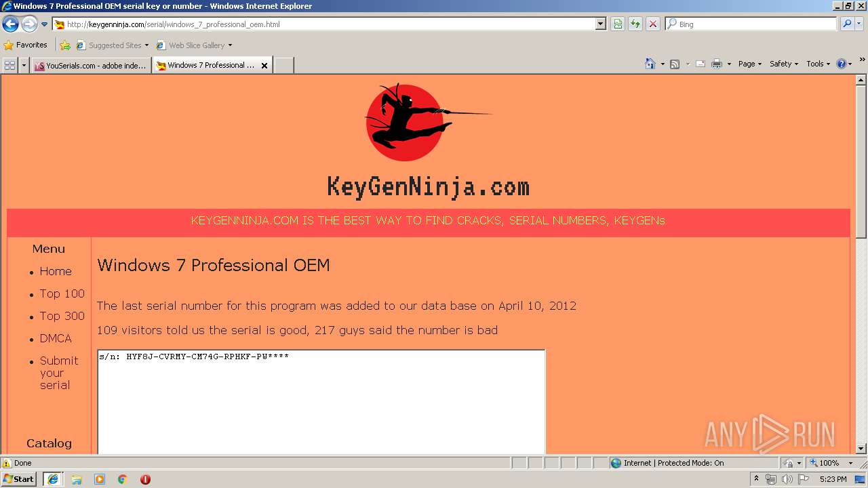Expand the address bar URL history dropdown

click(601, 24)
